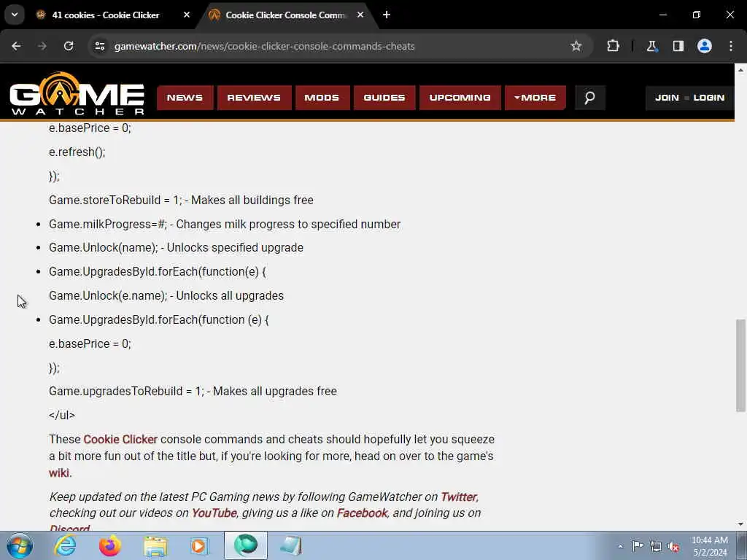Click the site search magnifier icon
747x560 pixels.
pyautogui.click(x=589, y=98)
